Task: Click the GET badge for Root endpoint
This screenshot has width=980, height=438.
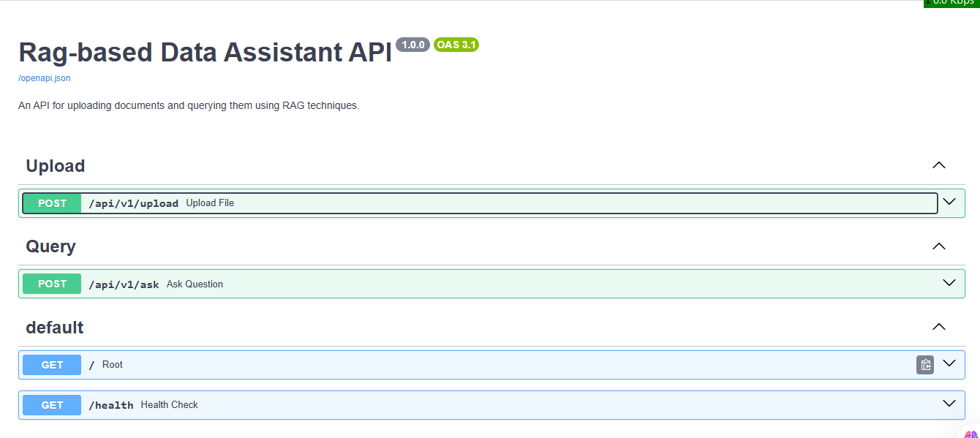Action: (52, 365)
